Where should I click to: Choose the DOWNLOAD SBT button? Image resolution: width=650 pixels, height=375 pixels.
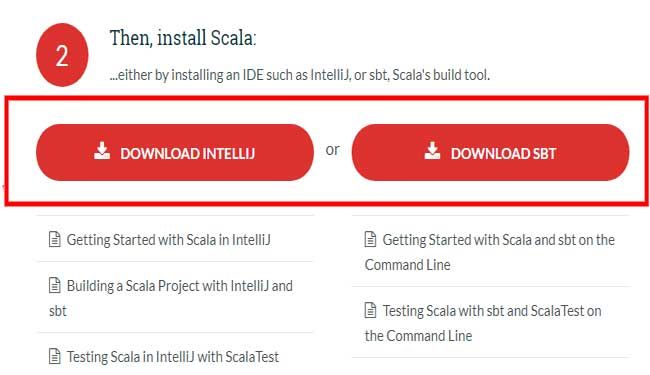[490, 152]
